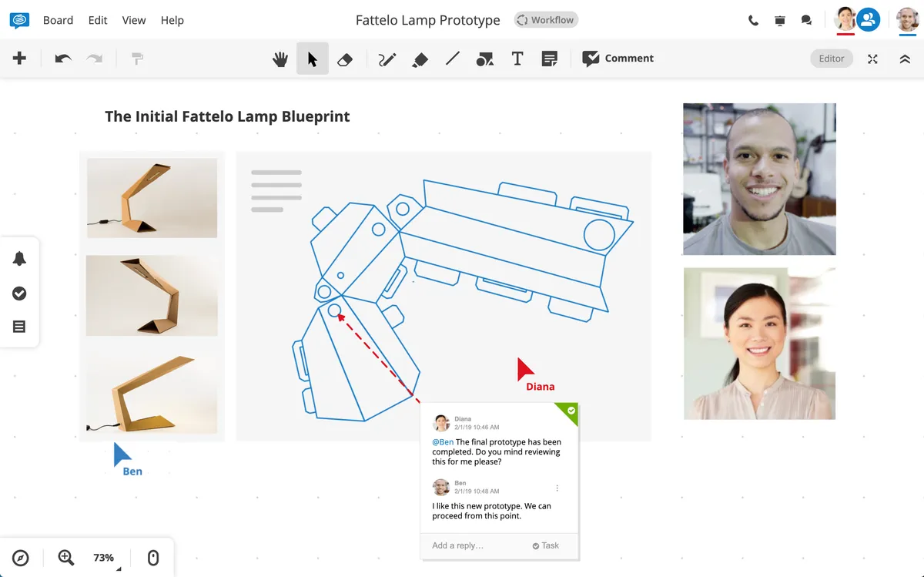The image size is (924, 577).
Task: Click the plus add button
Action: (x=20, y=59)
